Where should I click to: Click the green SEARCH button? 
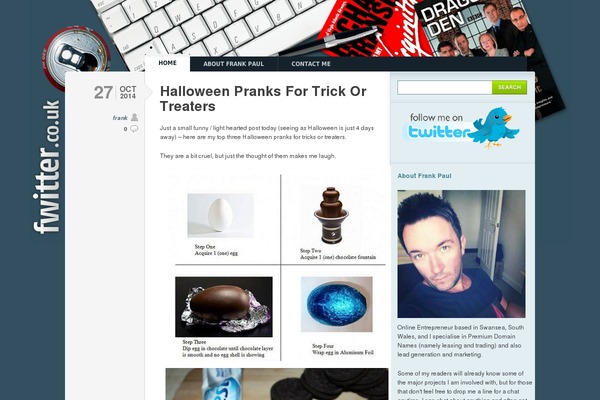pos(509,87)
